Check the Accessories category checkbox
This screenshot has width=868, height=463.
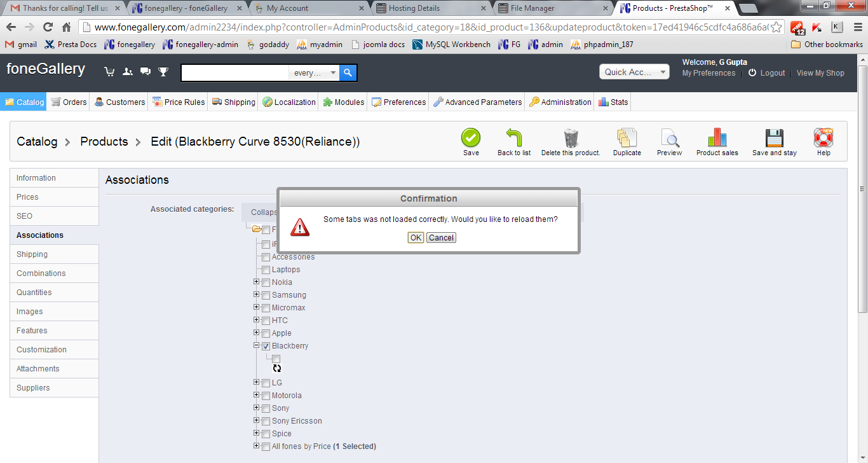click(x=266, y=257)
